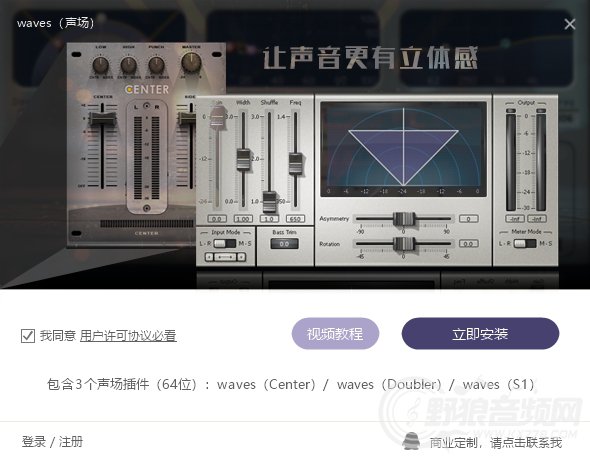Close the waves installer dialog
This screenshot has height=460, width=590.
570,24
